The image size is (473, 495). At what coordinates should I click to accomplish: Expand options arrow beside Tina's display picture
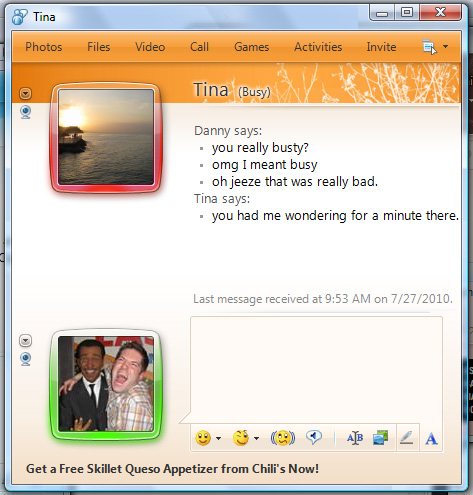point(26,93)
